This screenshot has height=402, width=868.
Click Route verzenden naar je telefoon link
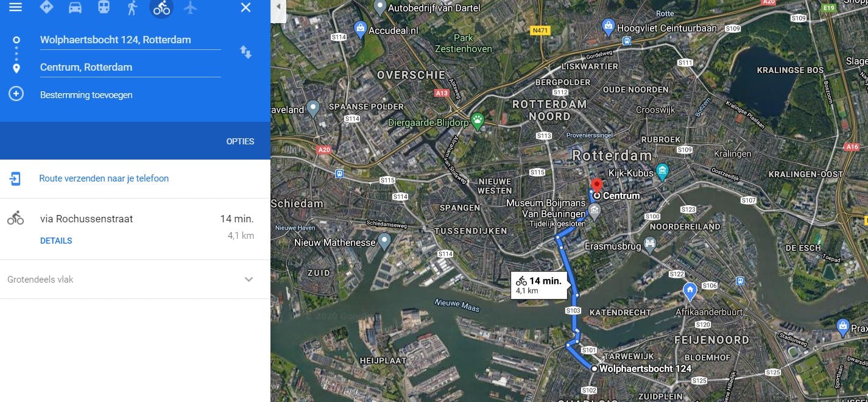pyautogui.click(x=104, y=178)
